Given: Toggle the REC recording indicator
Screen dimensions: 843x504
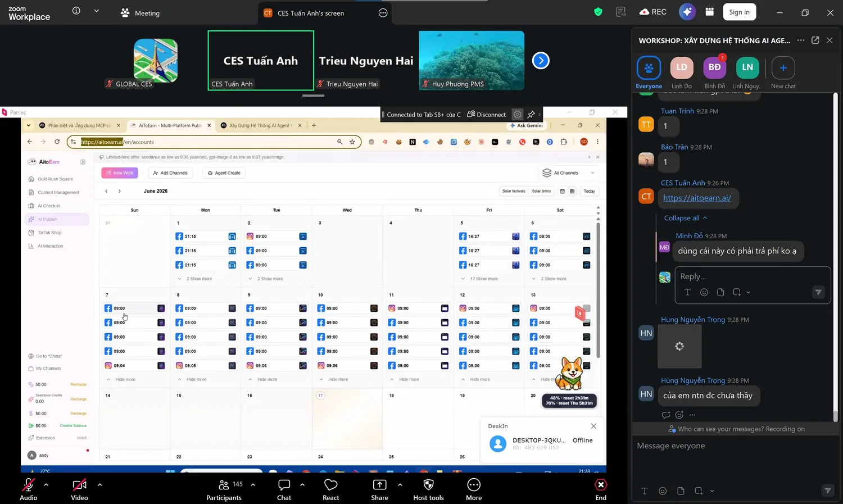Looking at the screenshot, I should 653,12.
